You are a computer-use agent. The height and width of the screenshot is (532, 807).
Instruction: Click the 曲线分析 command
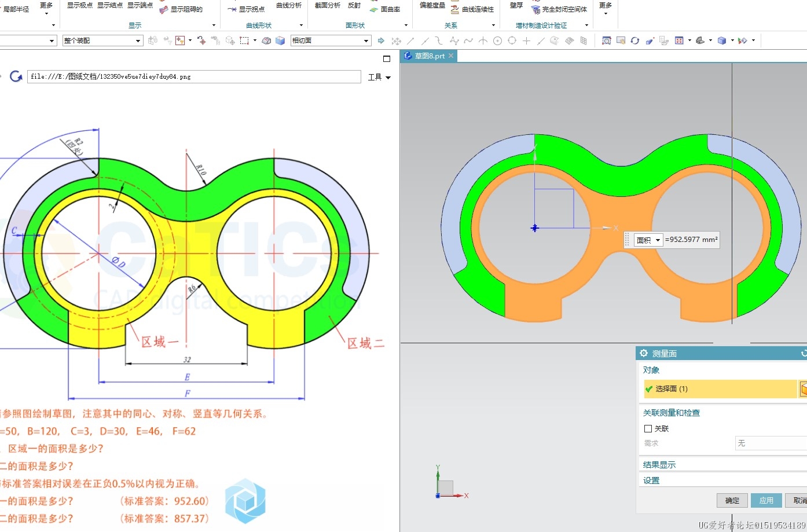(289, 5)
